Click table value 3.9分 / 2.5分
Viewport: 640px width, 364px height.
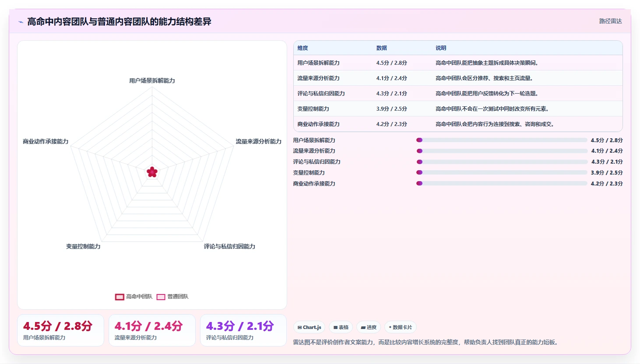coord(392,109)
